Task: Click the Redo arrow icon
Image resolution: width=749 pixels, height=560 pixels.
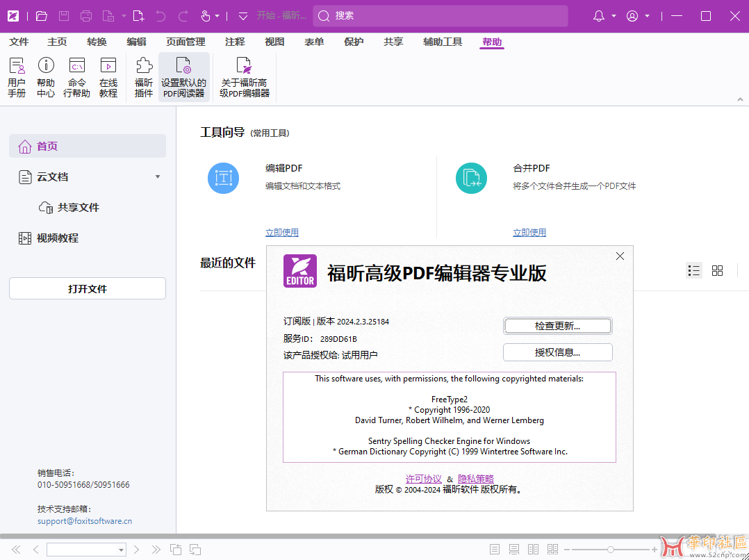Action: (x=183, y=16)
